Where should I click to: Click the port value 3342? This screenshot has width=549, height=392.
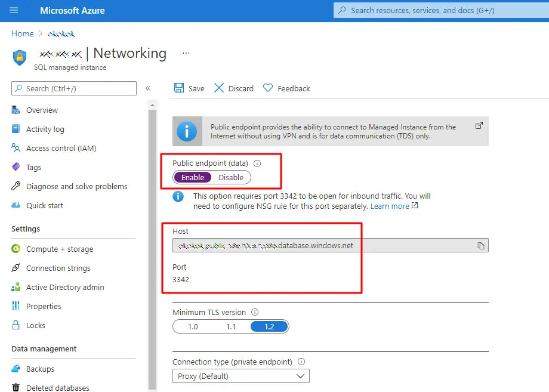click(181, 280)
